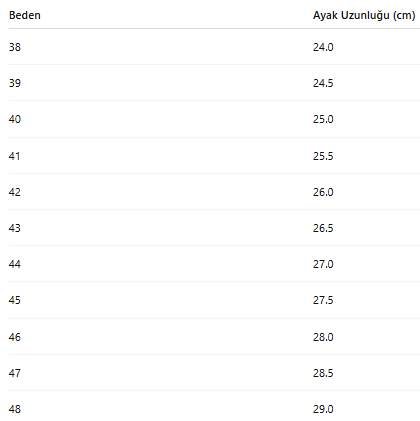Click the 25.5 foot length value

(x=323, y=156)
